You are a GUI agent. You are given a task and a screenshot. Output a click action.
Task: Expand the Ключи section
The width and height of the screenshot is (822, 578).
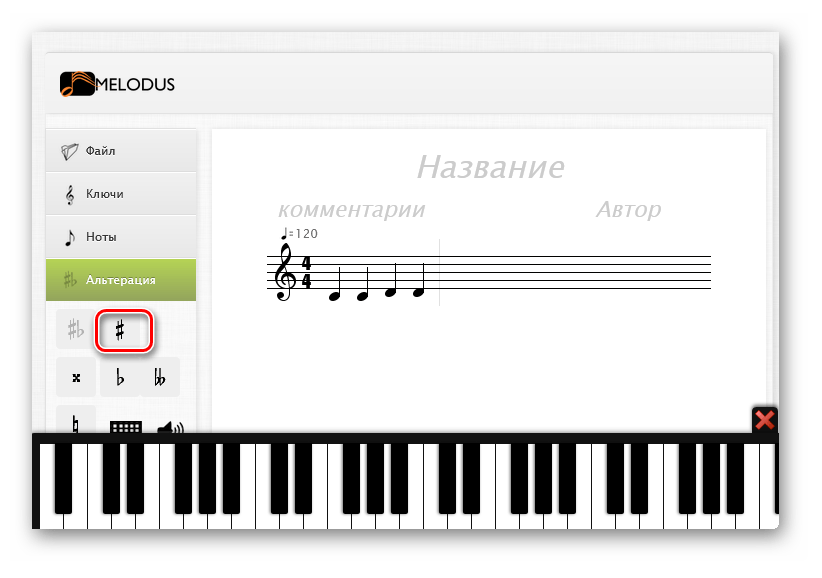121,194
